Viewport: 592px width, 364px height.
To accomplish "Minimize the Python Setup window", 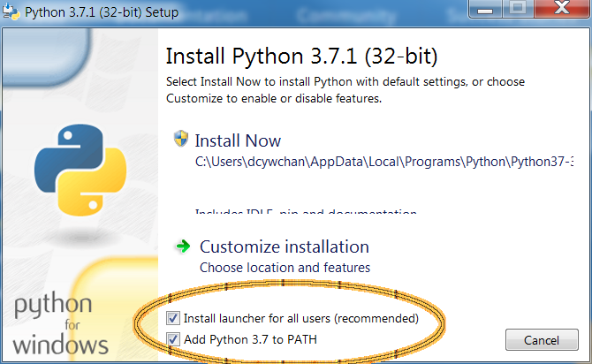I will 485,9.
